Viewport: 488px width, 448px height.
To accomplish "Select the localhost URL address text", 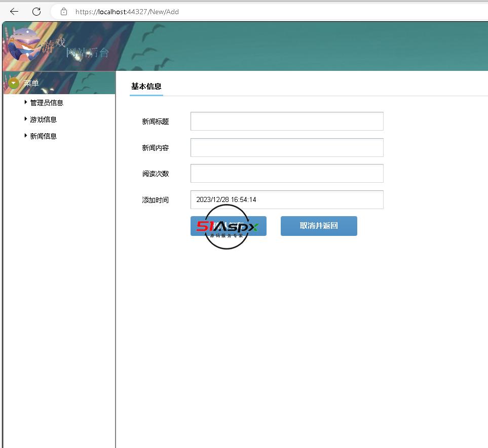I will click(127, 12).
